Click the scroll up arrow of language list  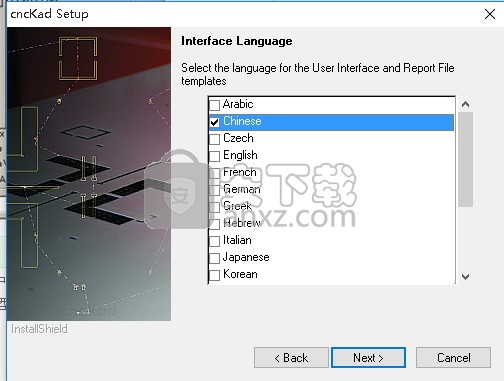click(465, 104)
